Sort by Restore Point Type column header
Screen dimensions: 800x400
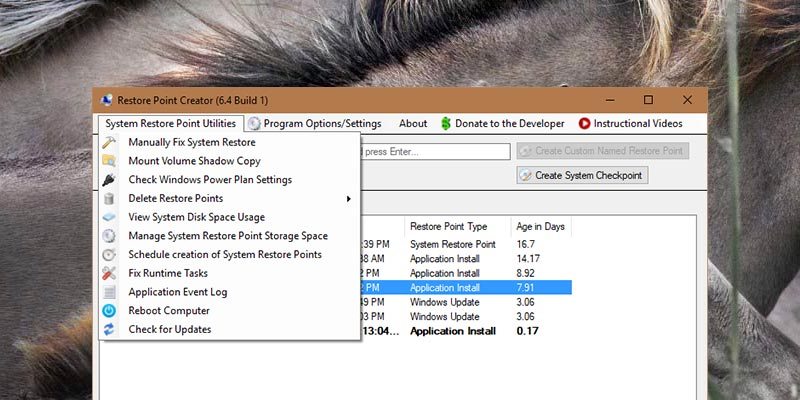(458, 227)
